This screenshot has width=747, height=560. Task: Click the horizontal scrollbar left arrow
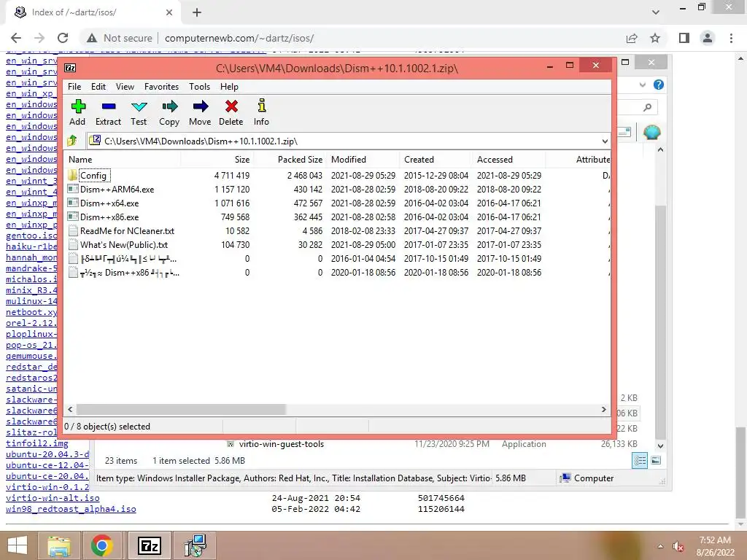(x=71, y=409)
